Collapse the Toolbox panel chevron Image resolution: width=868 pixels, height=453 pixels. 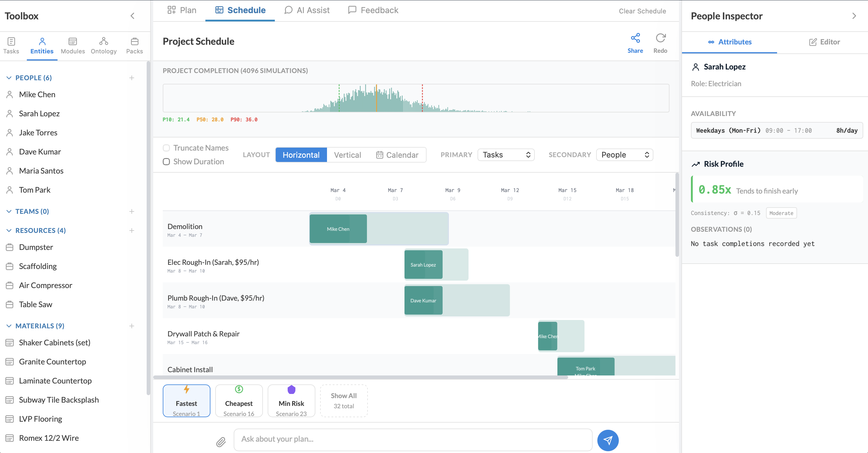pyautogui.click(x=132, y=16)
